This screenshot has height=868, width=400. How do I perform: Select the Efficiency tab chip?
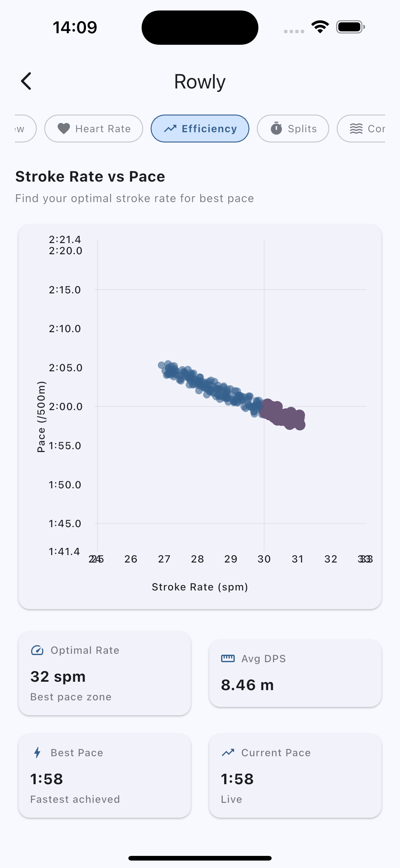[200, 129]
